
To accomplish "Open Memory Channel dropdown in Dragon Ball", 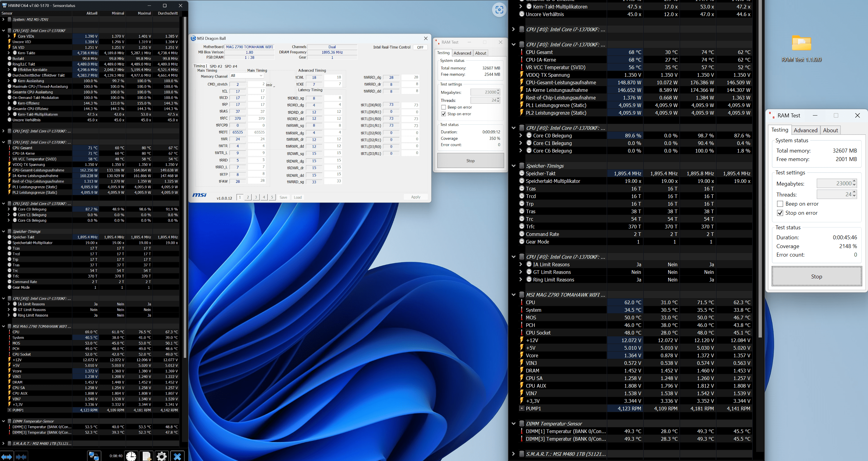I will (247, 76).
